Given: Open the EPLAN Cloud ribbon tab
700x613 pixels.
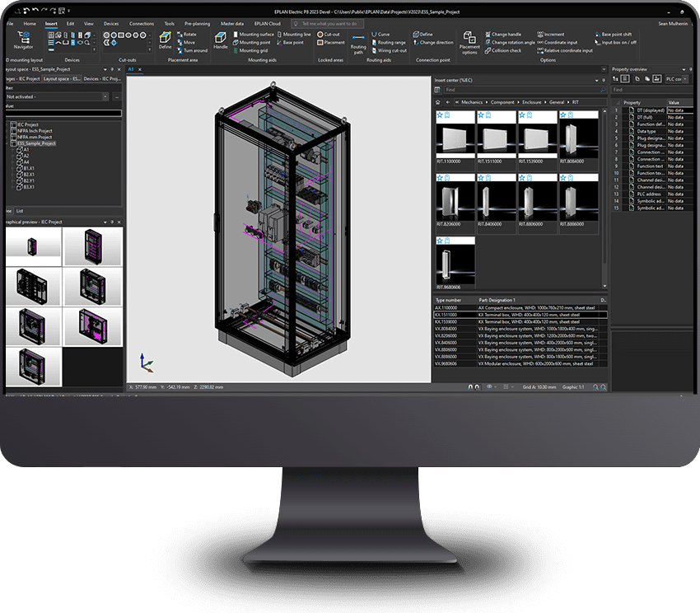Looking at the screenshot, I should (268, 24).
